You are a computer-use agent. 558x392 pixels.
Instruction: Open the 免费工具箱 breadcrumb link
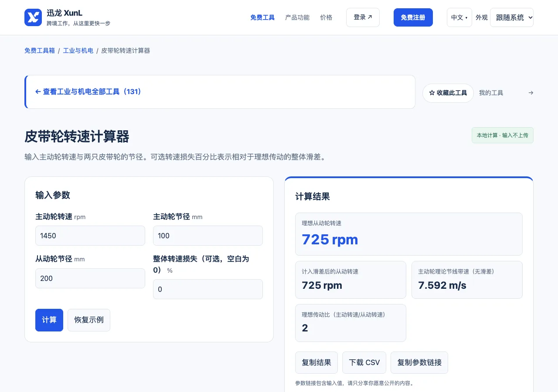pyautogui.click(x=40, y=51)
